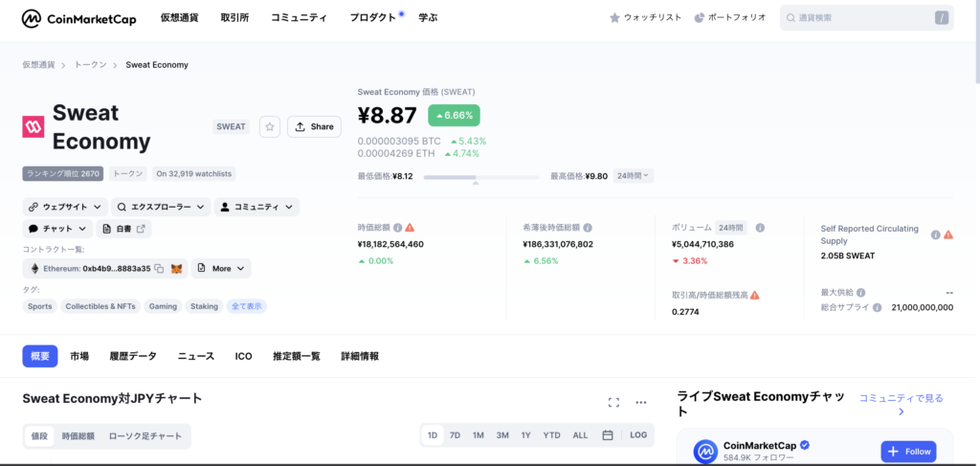Click the 通貨検索 search field
This screenshot has height=466, width=980.
click(x=866, y=18)
